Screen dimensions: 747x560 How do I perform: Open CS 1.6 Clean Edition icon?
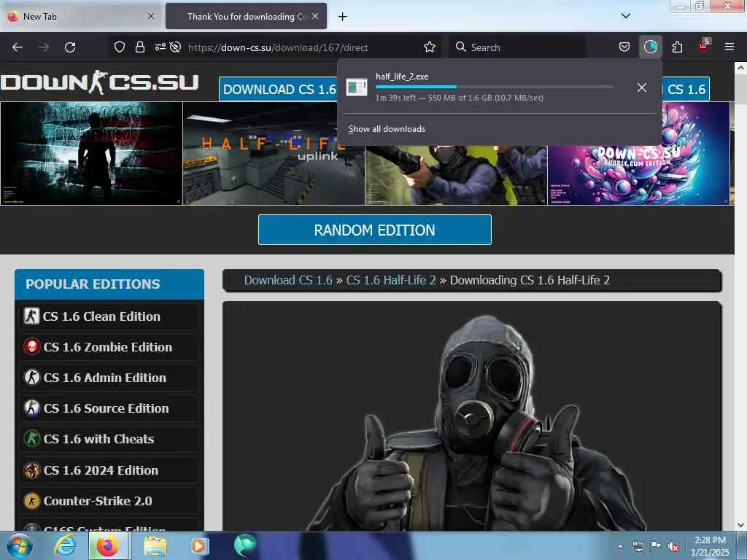31,316
